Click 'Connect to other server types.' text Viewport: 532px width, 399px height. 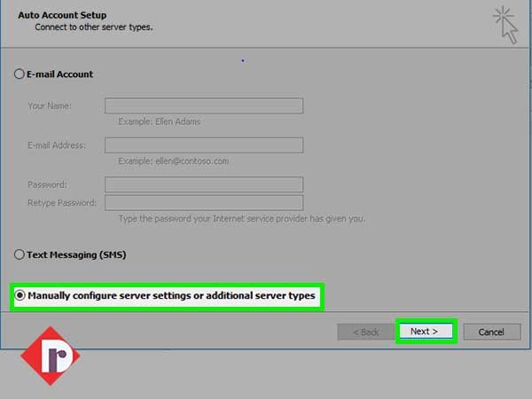tap(94, 27)
